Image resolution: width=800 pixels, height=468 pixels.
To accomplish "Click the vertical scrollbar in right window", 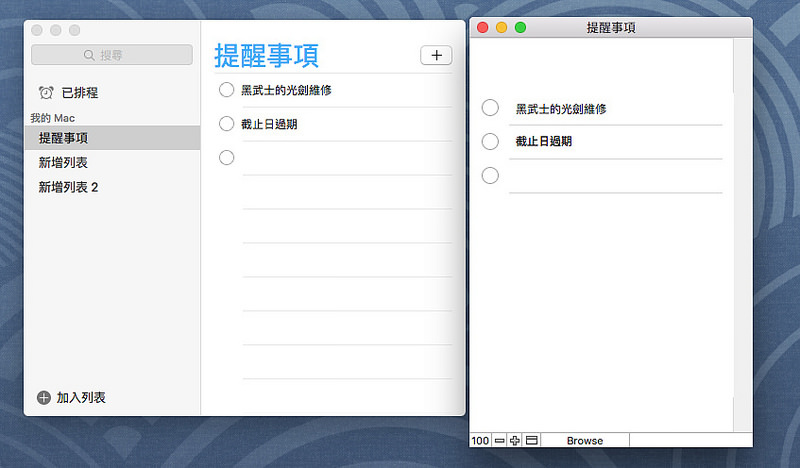I will point(743,235).
